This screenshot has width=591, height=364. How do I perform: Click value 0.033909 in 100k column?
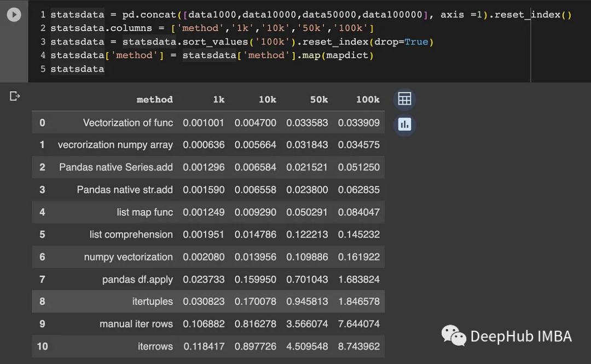[359, 123]
